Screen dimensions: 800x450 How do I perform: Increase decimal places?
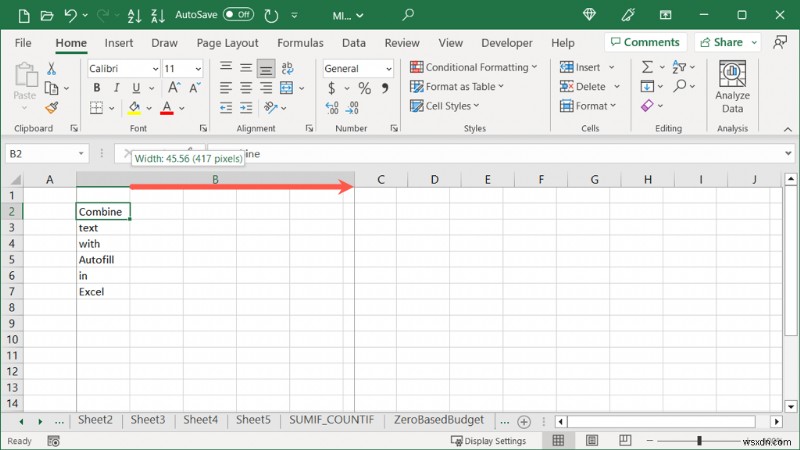[x=332, y=108]
